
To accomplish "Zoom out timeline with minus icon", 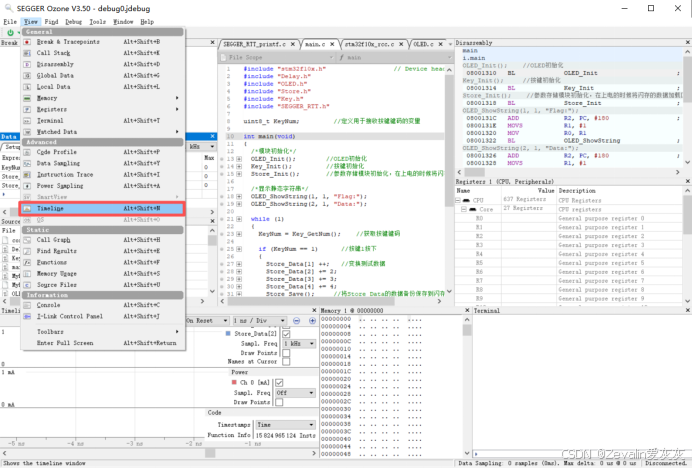I will point(297,321).
